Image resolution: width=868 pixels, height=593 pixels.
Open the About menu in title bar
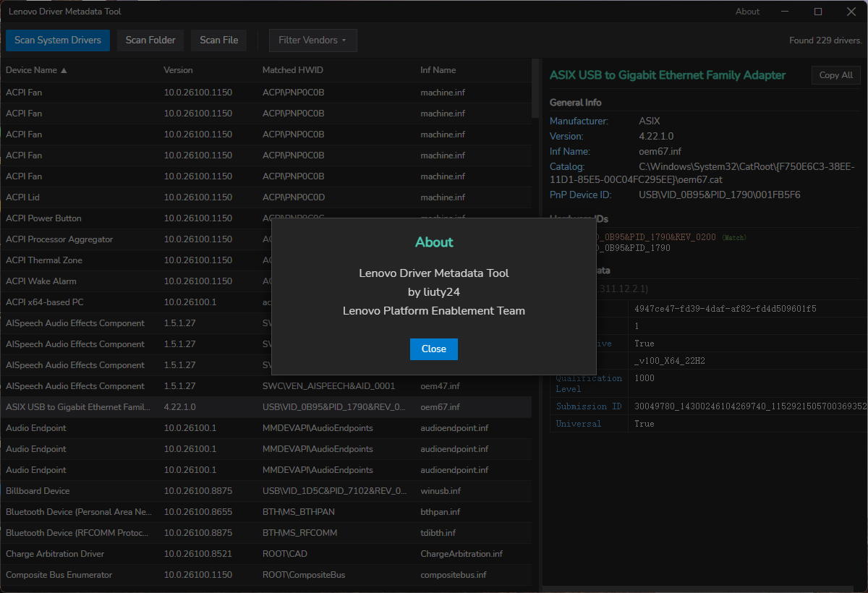747,12
